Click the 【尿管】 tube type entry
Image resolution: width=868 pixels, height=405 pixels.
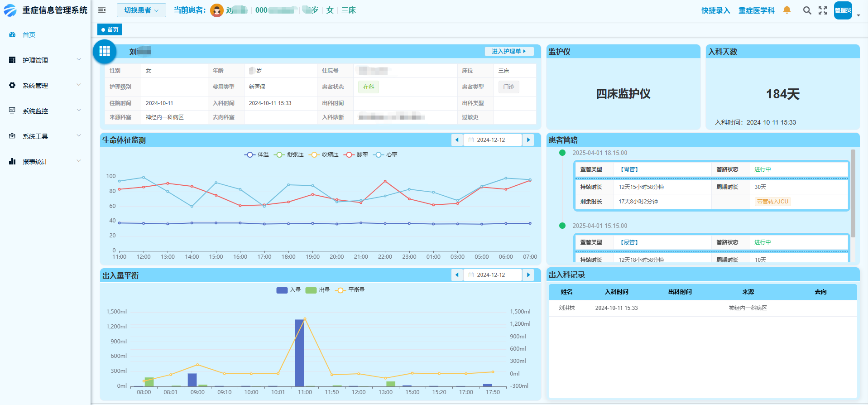pyautogui.click(x=629, y=242)
